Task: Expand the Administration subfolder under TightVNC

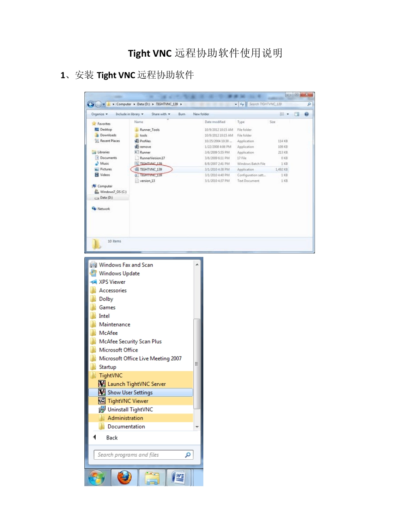Action: click(125, 418)
